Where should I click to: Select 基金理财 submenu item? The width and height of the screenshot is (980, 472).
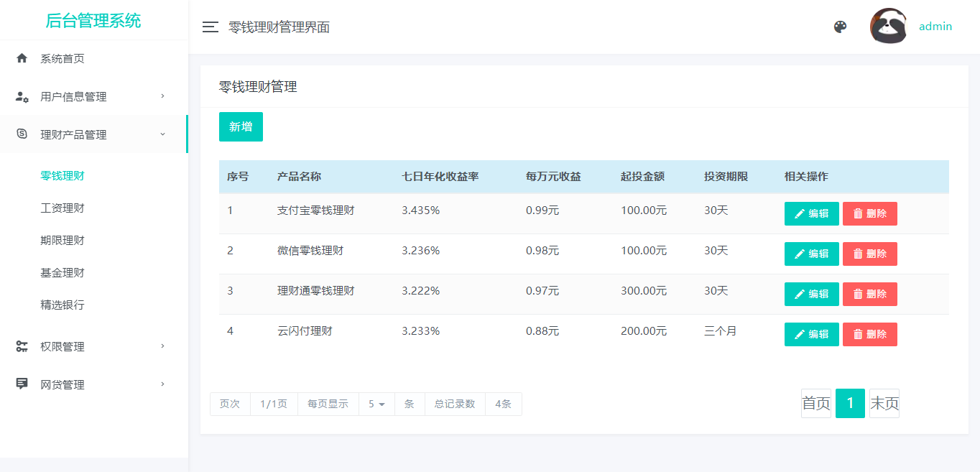tap(63, 272)
